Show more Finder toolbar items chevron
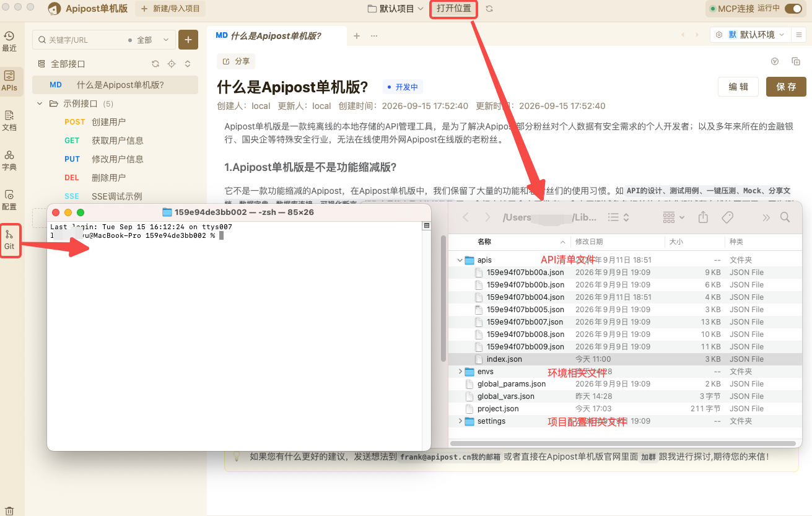 pyautogui.click(x=766, y=217)
